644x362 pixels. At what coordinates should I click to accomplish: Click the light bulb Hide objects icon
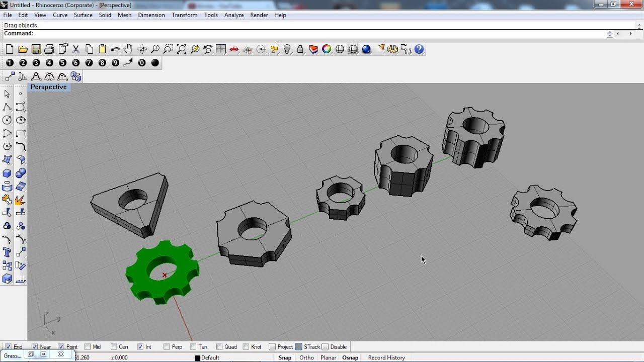(x=287, y=49)
